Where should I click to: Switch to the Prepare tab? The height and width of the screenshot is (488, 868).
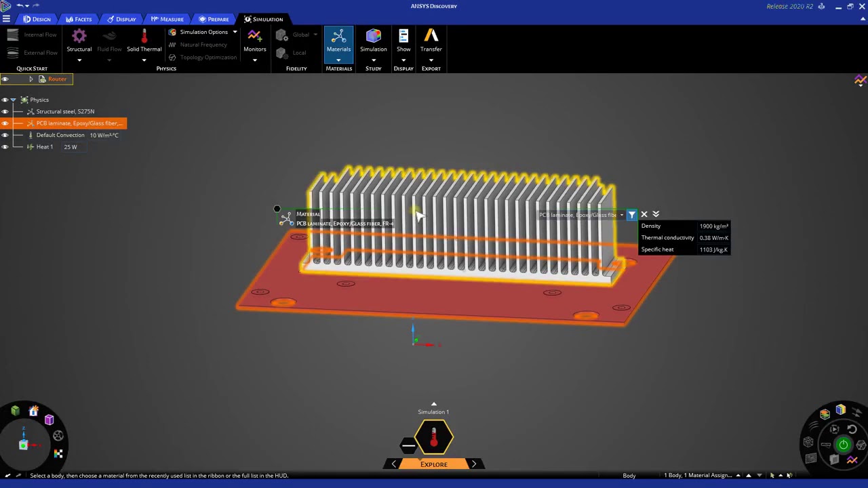(213, 19)
